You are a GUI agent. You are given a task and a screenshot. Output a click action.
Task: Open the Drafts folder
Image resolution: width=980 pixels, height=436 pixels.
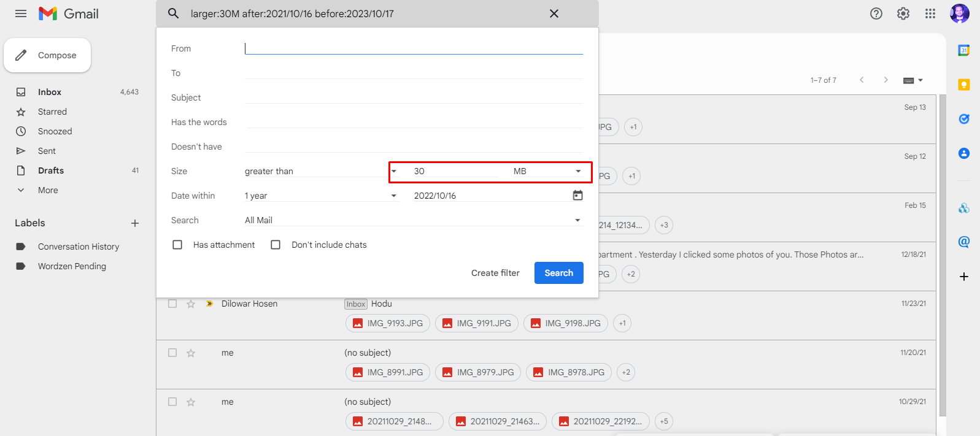click(51, 170)
